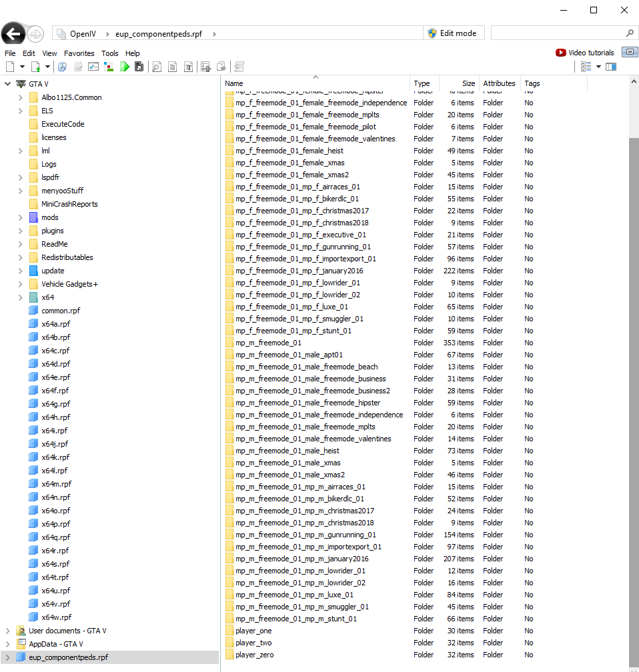Select common.rpf in the tree

tap(61, 311)
